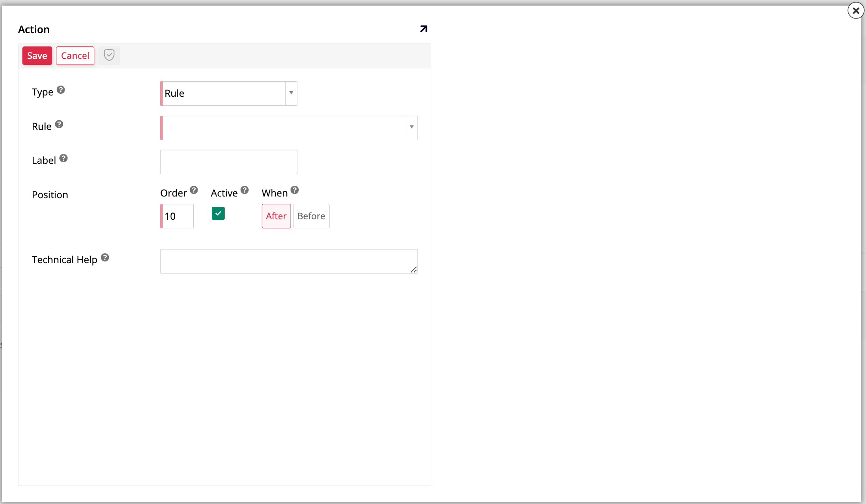Select Before for the When setting
Viewport: 866px width, 504px height.
point(311,216)
